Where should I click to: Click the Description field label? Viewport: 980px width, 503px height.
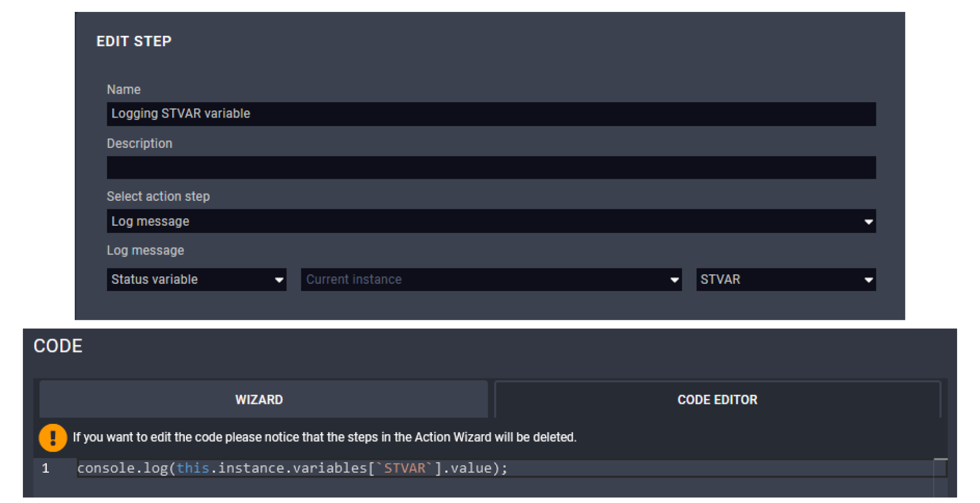[140, 144]
